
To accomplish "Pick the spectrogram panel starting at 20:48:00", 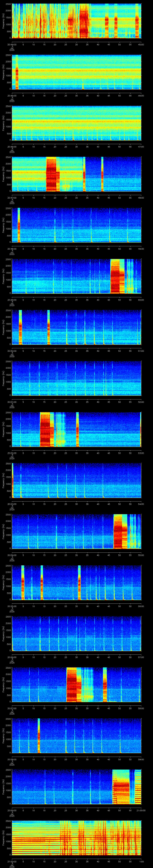I will [x=77, y=225].
